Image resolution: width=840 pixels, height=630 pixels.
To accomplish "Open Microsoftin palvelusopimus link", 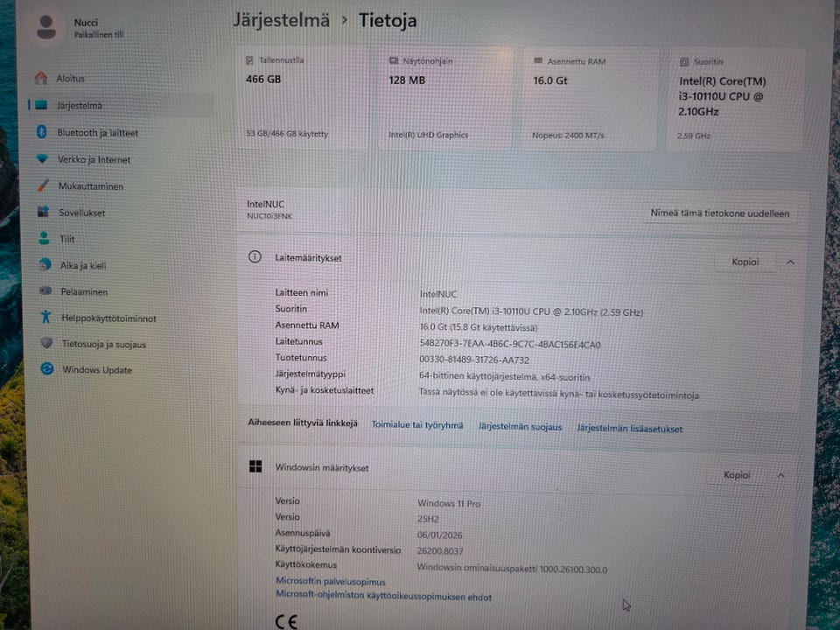I will pos(331,581).
